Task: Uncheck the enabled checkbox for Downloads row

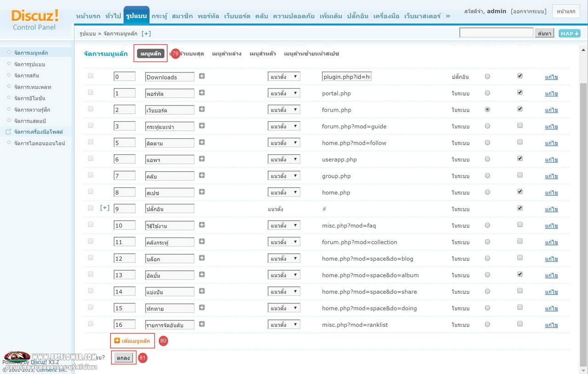Action: tap(520, 76)
